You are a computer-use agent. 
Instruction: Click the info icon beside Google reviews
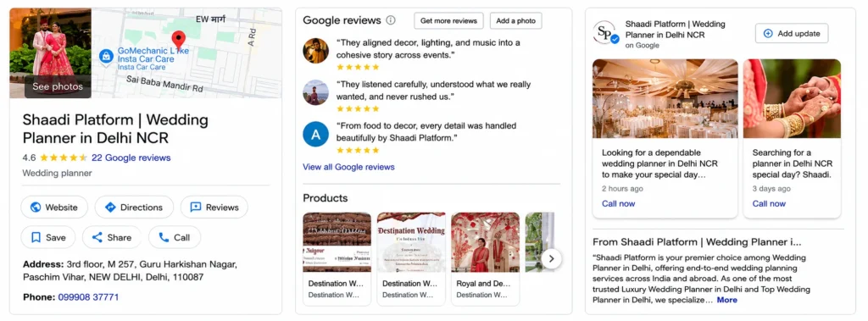[391, 20]
